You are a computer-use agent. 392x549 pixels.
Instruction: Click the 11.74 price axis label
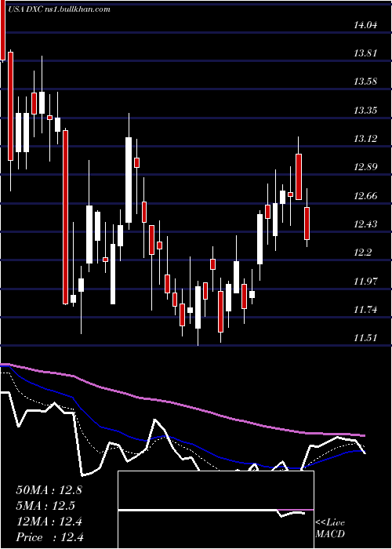tap(366, 310)
